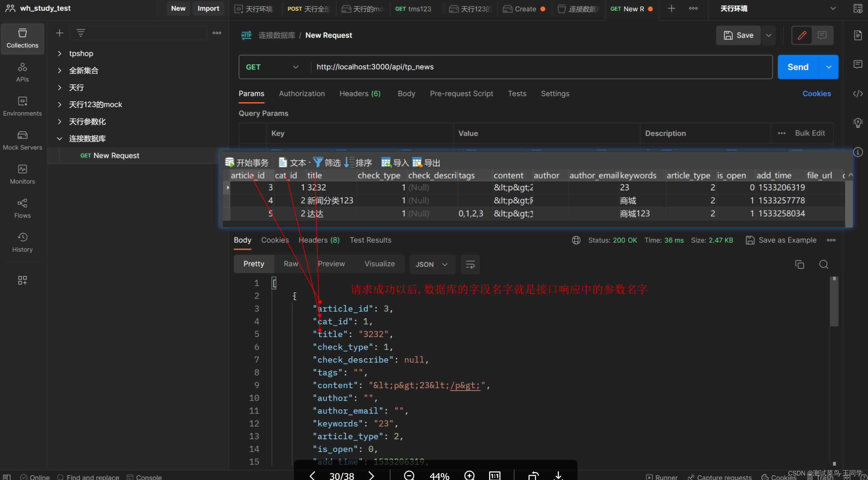Click the globe network icon near Status
This screenshot has width=868, height=480.
coord(576,240)
